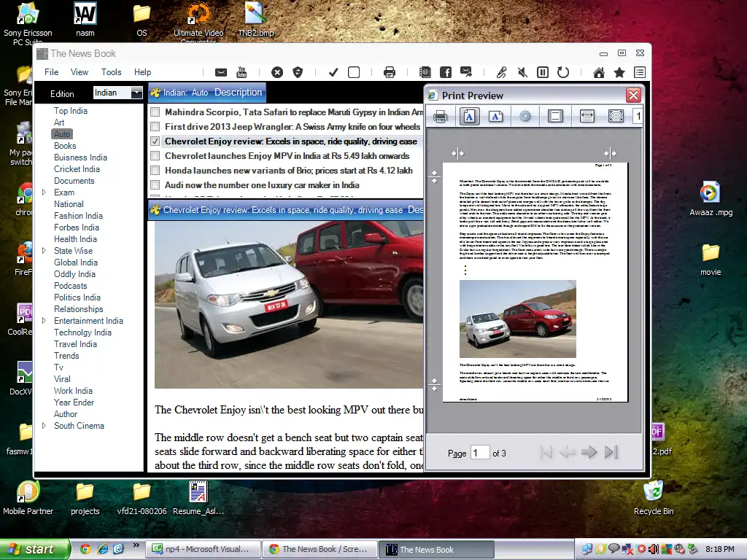Screen dimensions: 747x560
Task: Go to first page in Print Preview
Action: pos(546,452)
